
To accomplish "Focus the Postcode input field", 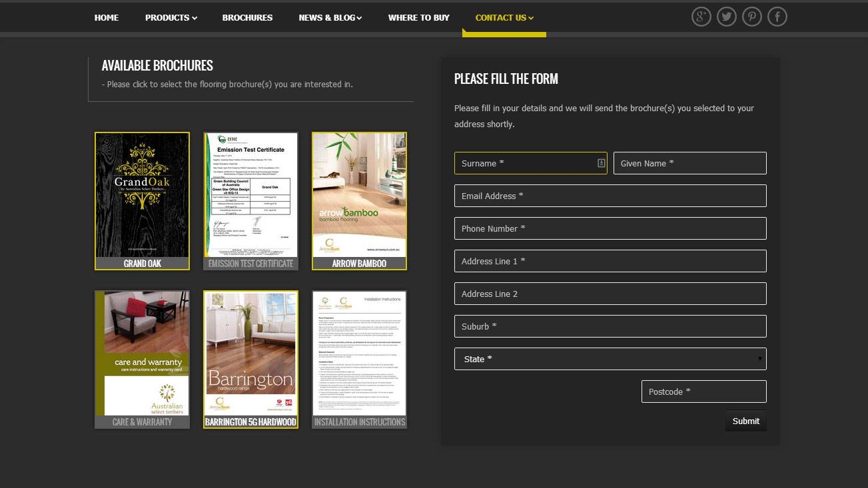I will click(x=703, y=391).
